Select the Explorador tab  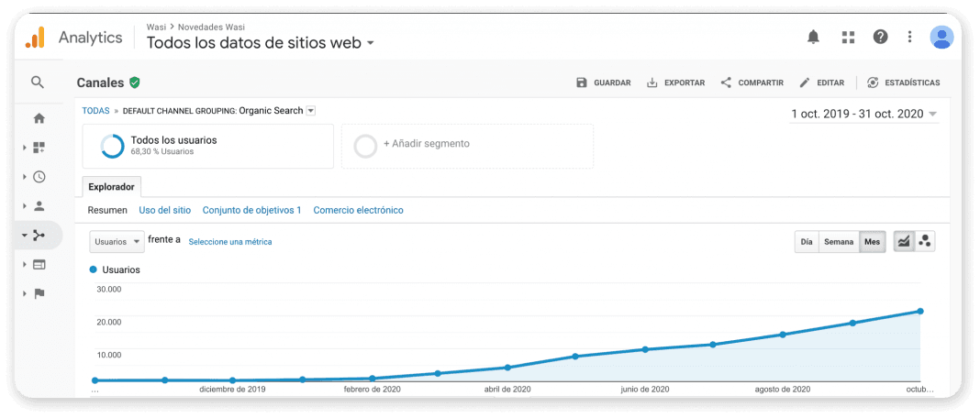[111, 187]
